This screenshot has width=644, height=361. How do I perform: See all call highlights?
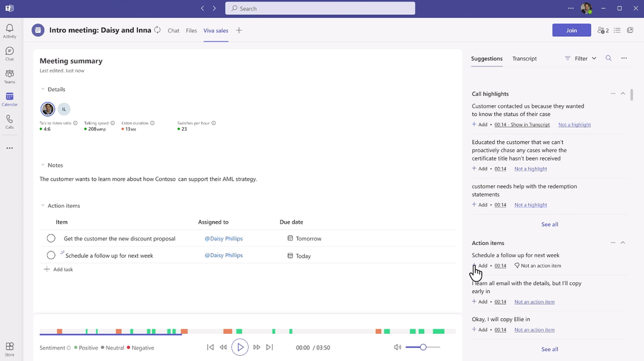click(x=549, y=224)
